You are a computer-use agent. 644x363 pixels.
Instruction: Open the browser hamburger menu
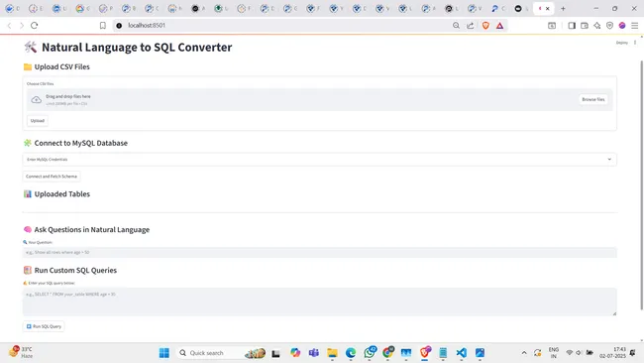tap(635, 26)
